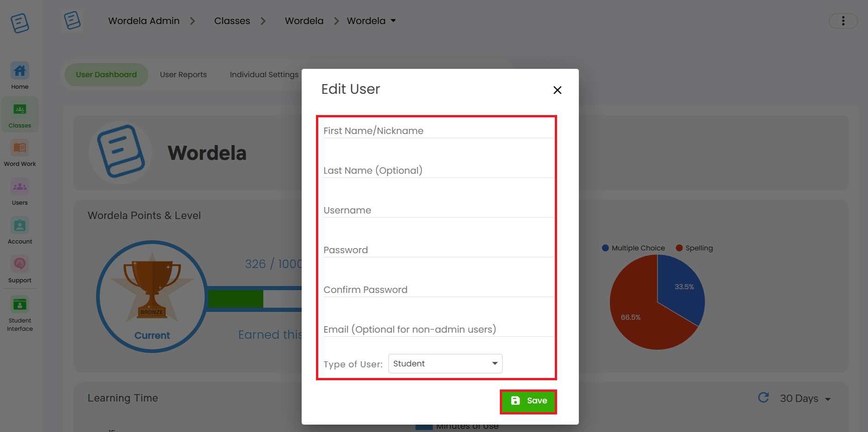Toggle Multiple Choice legend item
The width and height of the screenshot is (868, 432).
pos(633,248)
